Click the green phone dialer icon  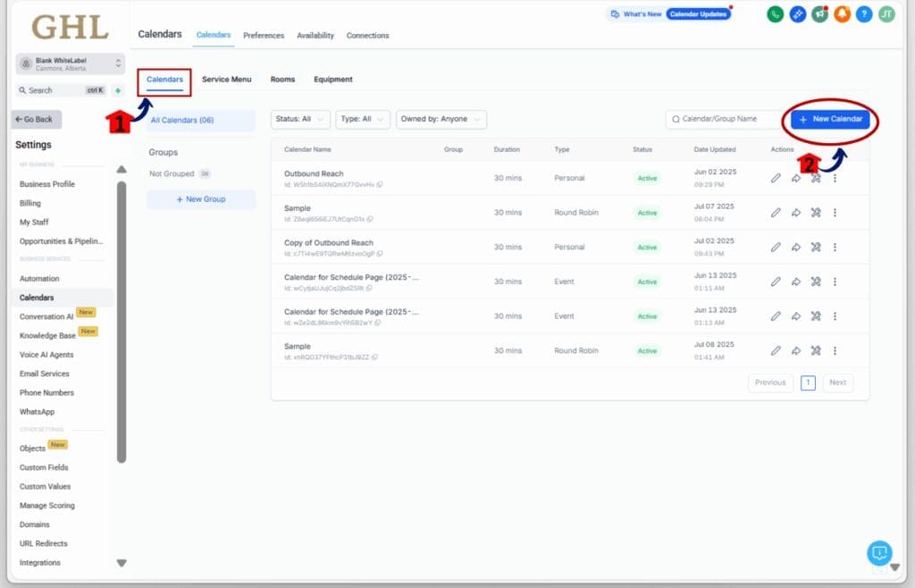point(775,14)
